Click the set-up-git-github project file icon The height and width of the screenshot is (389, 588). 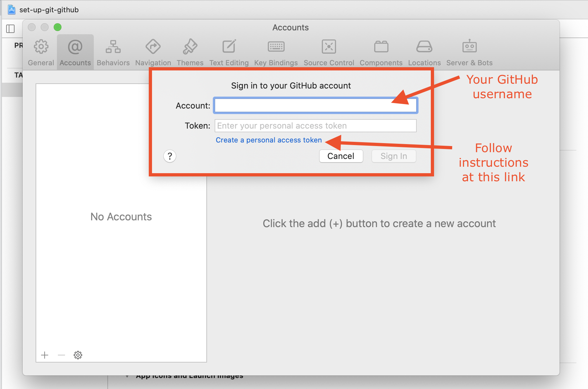pos(11,10)
